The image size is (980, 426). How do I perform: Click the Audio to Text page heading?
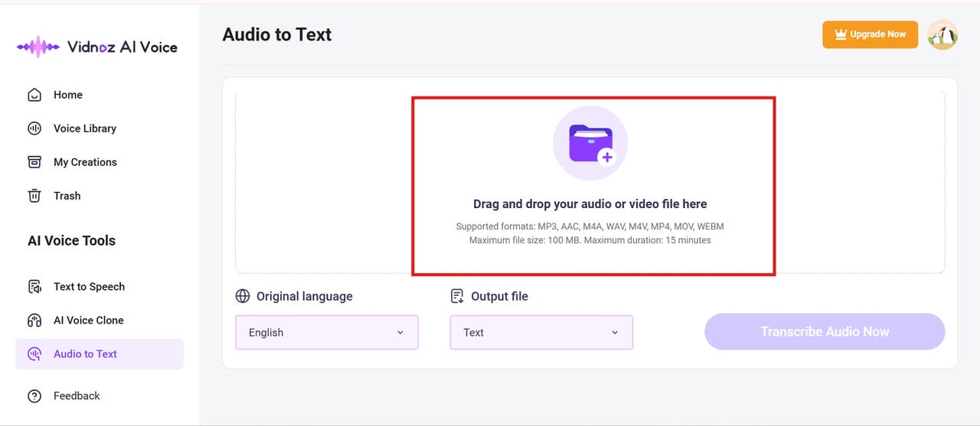pos(277,34)
